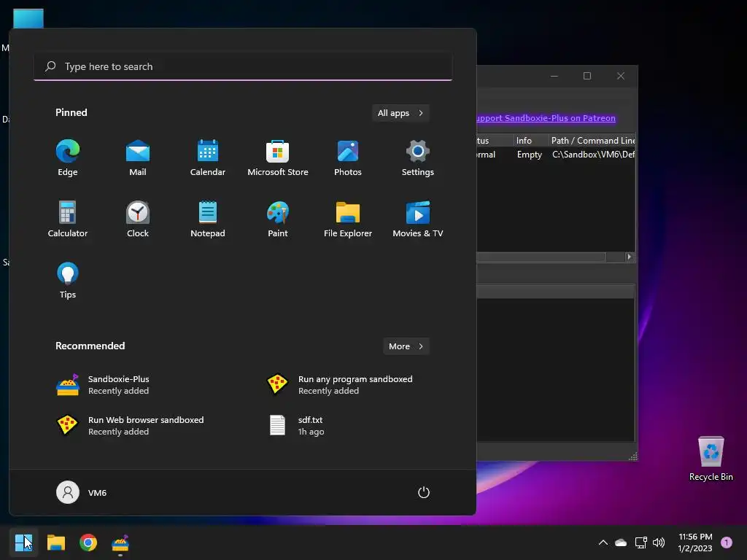Open Microsoft Store

[x=278, y=157]
